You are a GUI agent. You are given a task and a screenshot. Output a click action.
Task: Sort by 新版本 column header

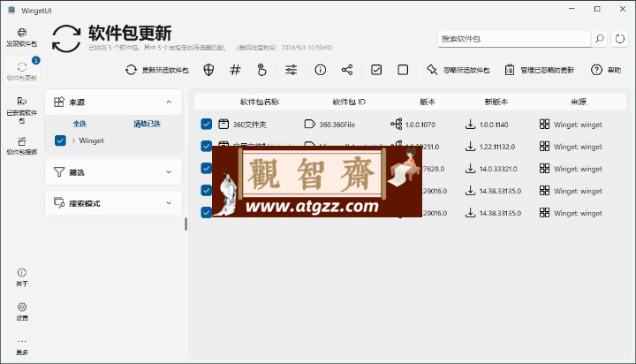point(496,102)
